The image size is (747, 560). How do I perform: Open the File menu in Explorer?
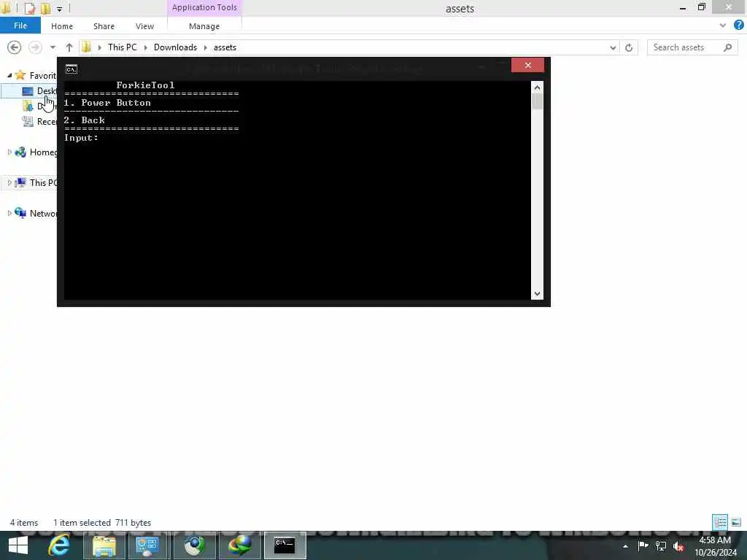click(20, 26)
